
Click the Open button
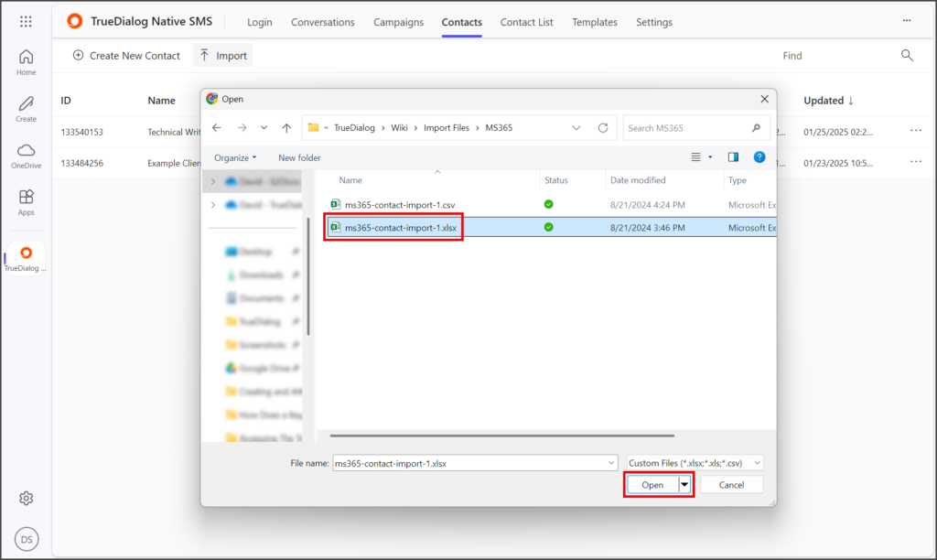652,485
